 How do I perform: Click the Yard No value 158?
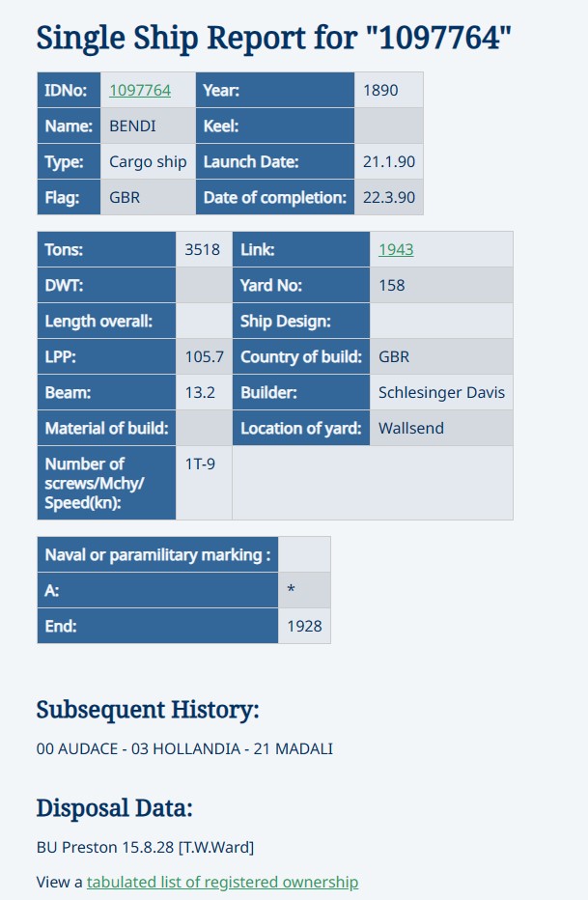pos(392,285)
